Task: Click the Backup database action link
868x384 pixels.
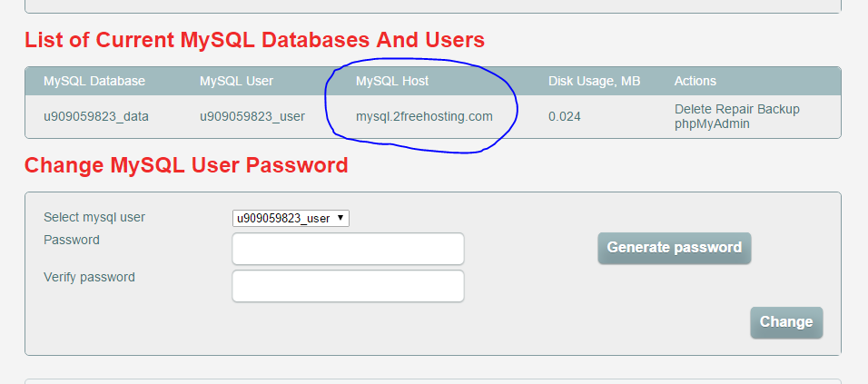Action: tap(782, 109)
